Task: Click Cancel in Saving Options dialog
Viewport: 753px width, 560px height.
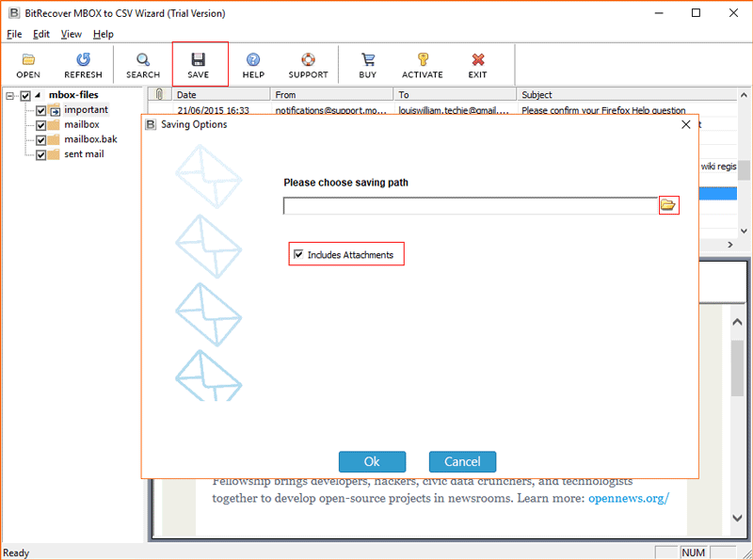Action: pos(462,461)
